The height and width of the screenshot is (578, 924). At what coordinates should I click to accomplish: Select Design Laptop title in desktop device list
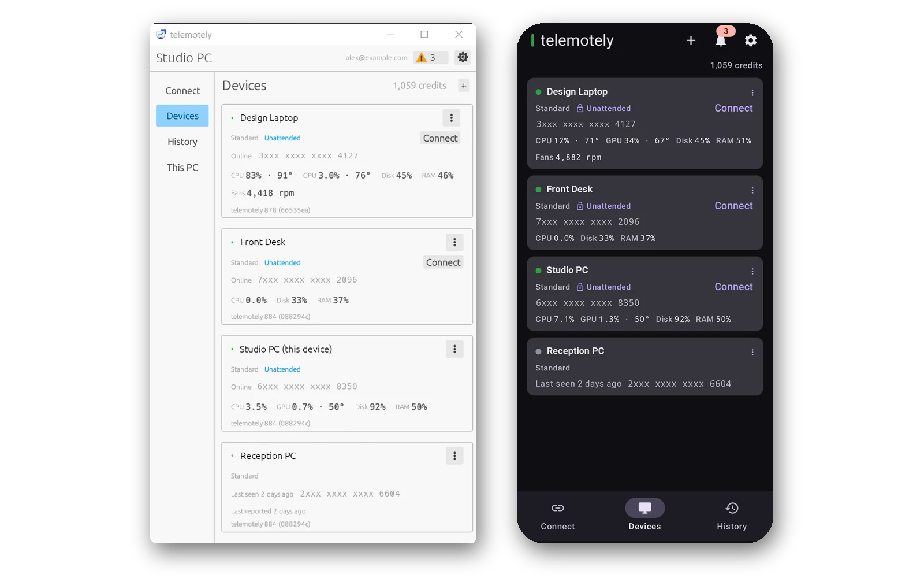coord(269,118)
